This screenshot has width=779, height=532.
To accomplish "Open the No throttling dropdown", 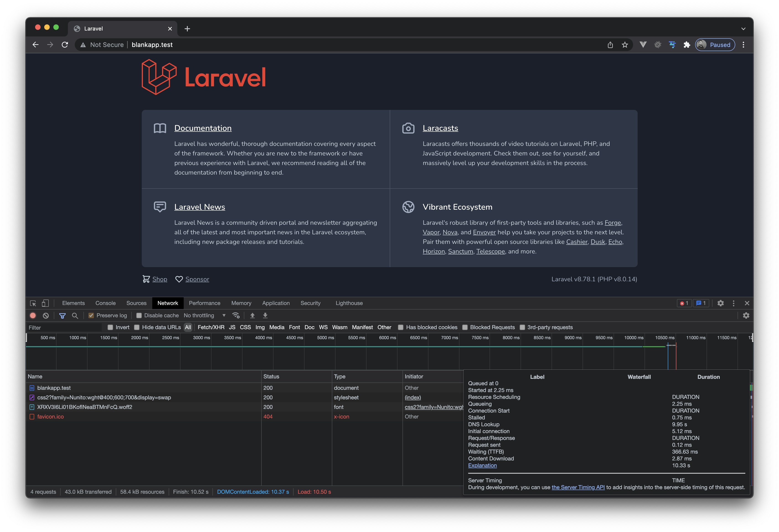I will click(x=204, y=315).
